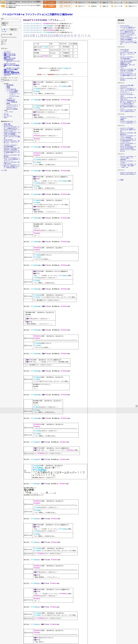Viewport: 138px width, 644px height.
Task: Click the 天童アリス cell in the character table
Action: [41, 50]
